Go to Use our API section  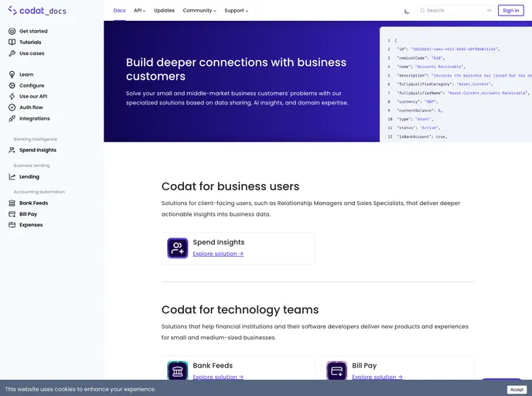pos(33,97)
